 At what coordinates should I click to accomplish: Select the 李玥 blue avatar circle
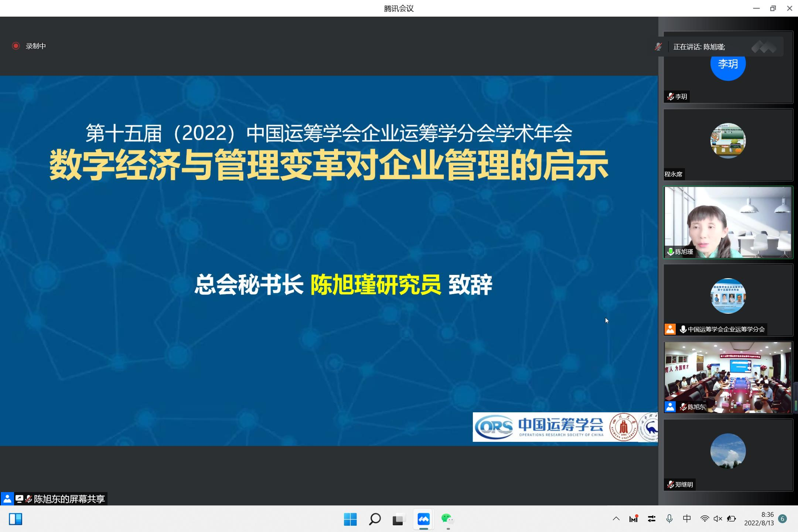[x=728, y=64]
